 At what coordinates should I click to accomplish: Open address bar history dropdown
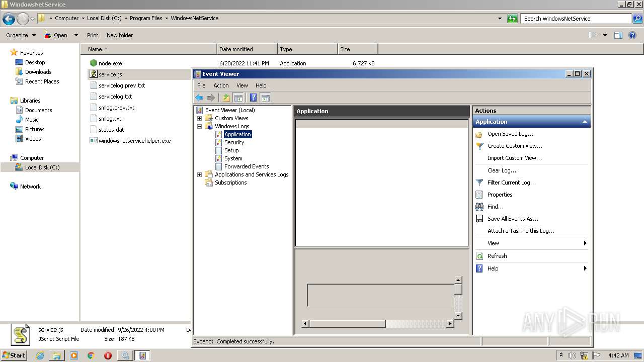coord(500,18)
